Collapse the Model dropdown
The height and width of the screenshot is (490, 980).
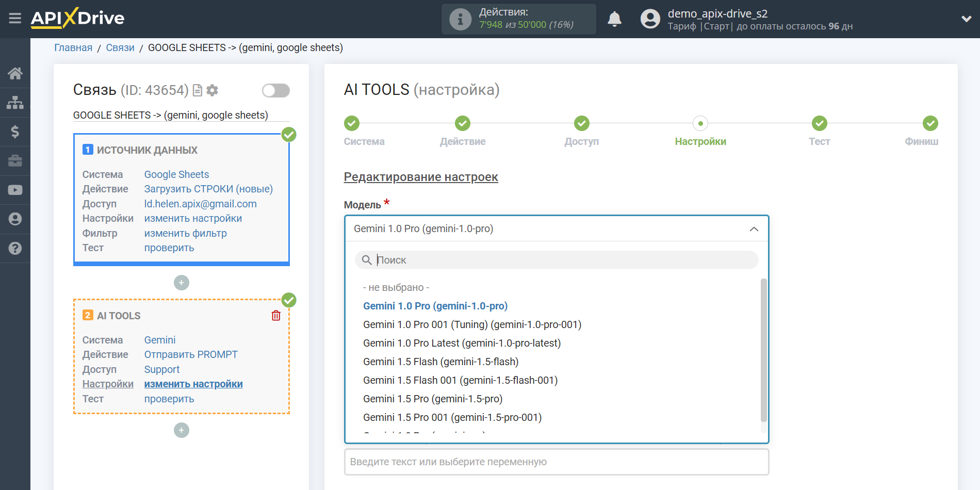(754, 229)
